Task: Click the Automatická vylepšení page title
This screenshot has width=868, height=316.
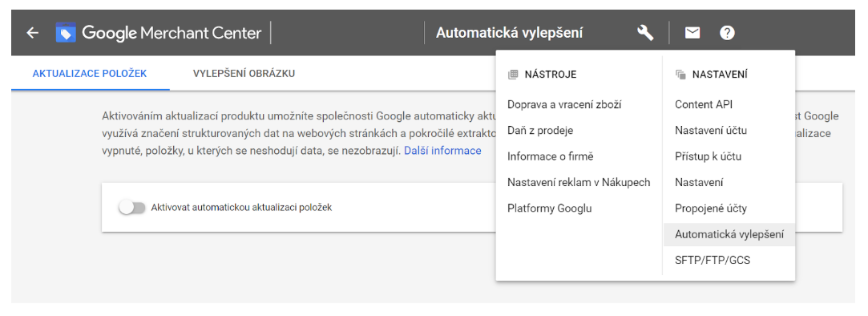Action: point(509,33)
